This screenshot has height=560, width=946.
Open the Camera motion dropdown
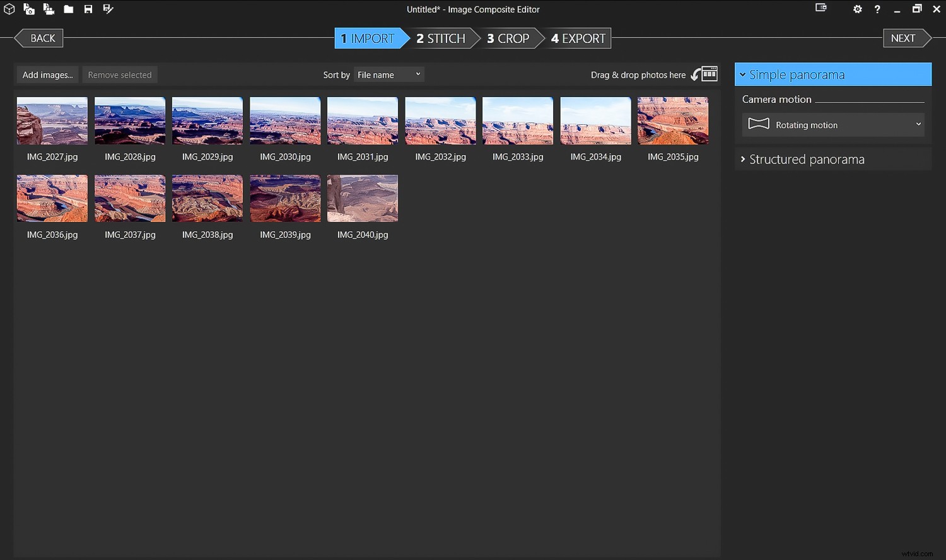832,124
